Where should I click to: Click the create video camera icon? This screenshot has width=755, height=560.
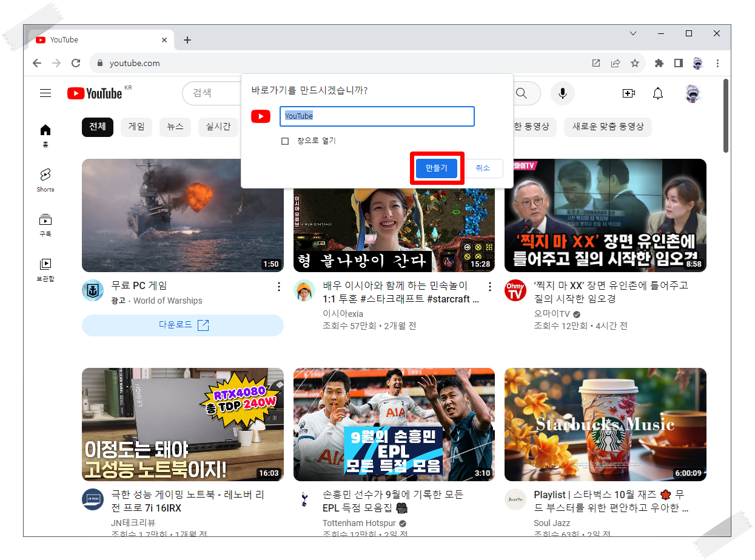click(x=629, y=93)
